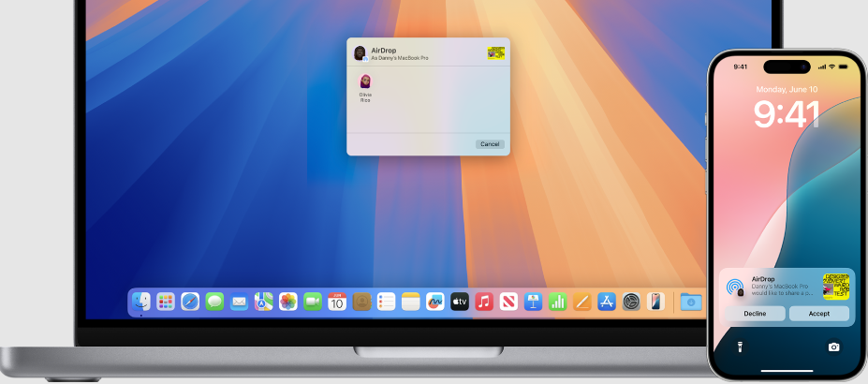This screenshot has width=868, height=384.
Task: Open the Contacts app in dock
Action: coord(361,302)
